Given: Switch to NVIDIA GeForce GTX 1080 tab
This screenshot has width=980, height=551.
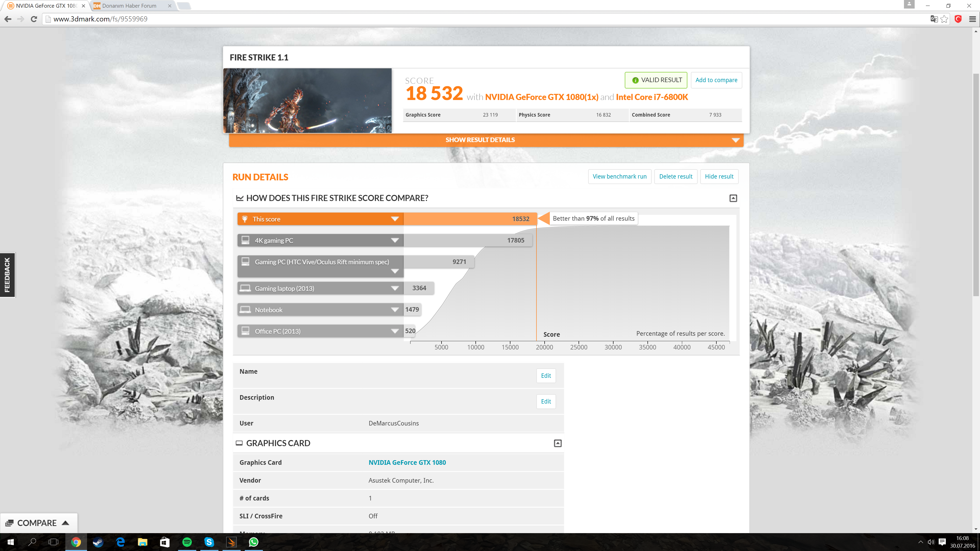Looking at the screenshot, I should [46, 6].
